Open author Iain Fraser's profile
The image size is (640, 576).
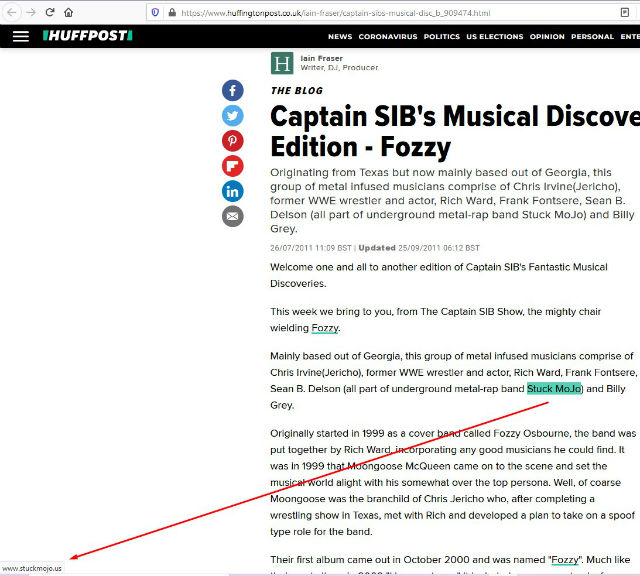point(322,58)
